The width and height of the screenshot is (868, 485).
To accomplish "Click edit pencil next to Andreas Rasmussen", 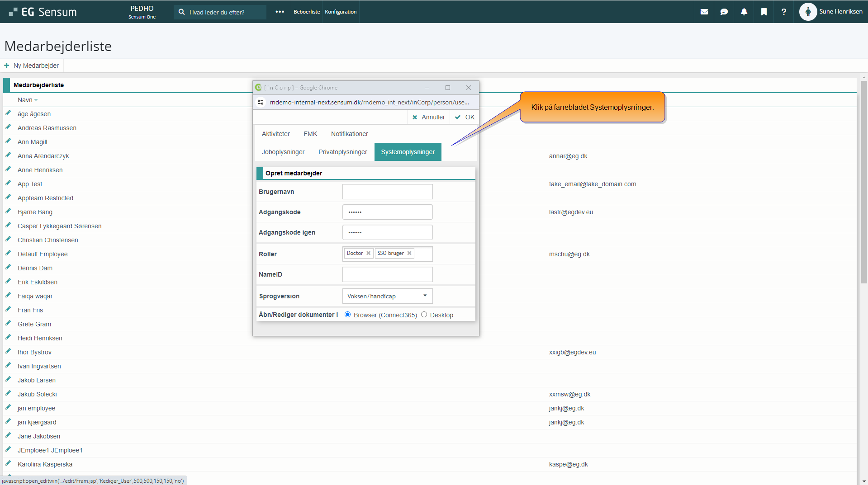I will 8,127.
